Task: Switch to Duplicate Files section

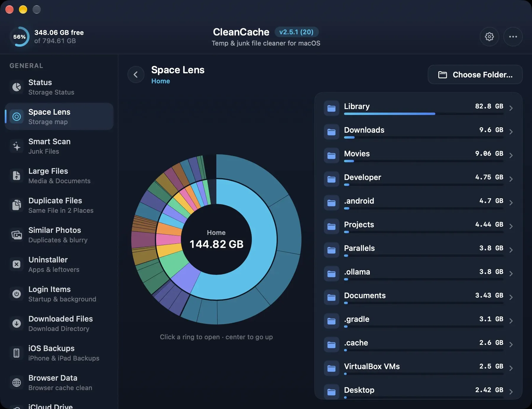Action: 59,205
